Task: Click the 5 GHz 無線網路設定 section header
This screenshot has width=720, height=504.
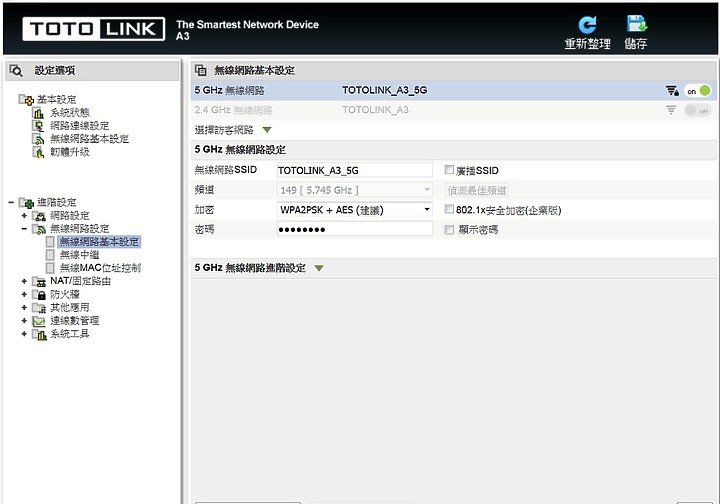Action: [x=454, y=150]
